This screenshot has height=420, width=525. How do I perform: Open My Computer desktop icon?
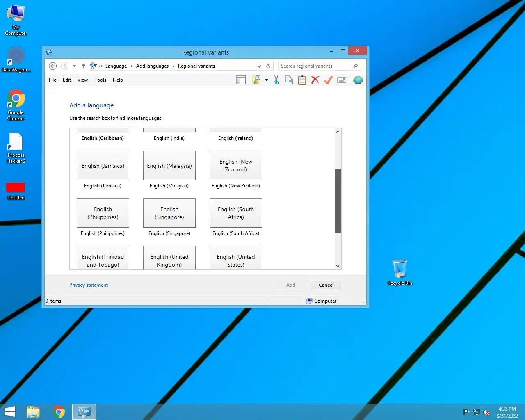coord(16,20)
